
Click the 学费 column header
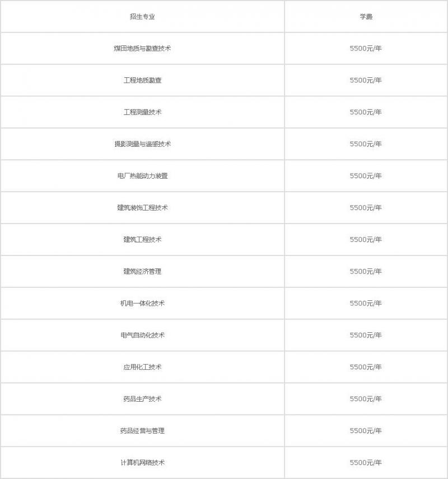click(366, 17)
